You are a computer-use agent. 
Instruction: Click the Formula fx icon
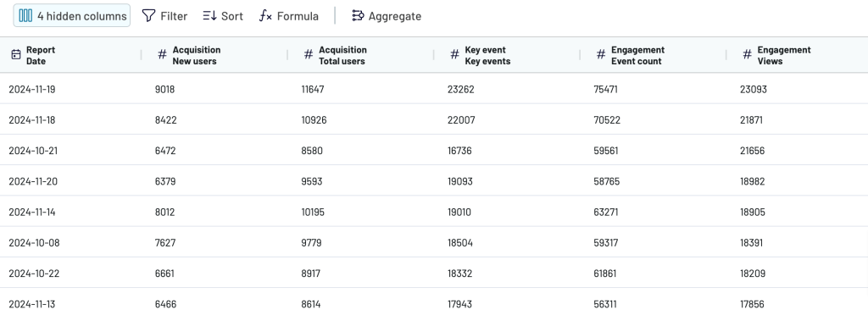click(x=265, y=16)
